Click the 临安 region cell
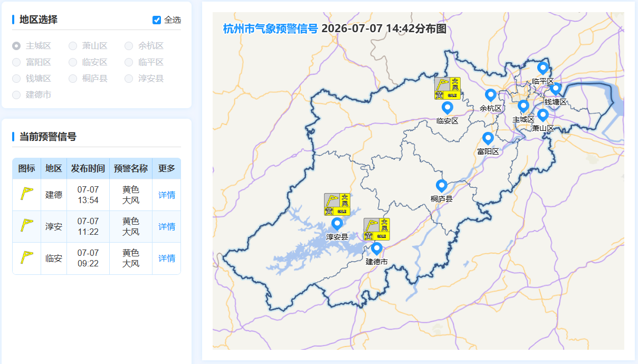This screenshot has height=364, width=638. pyautogui.click(x=54, y=258)
